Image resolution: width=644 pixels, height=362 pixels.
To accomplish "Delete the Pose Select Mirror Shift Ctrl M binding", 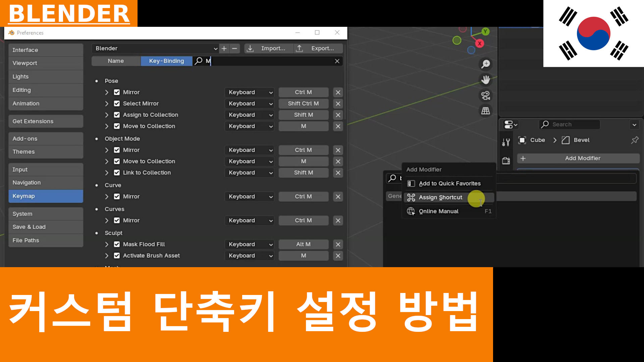I will tap(338, 104).
